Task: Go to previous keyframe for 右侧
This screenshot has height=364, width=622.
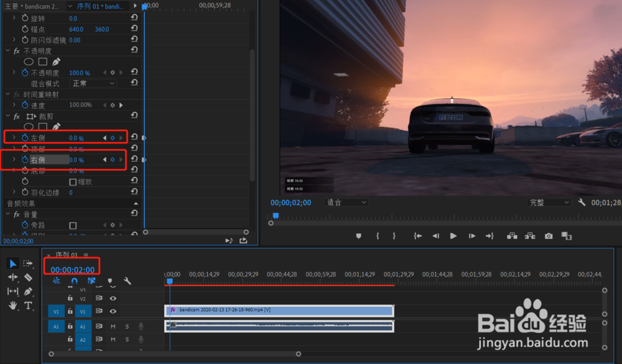Action: (x=104, y=160)
